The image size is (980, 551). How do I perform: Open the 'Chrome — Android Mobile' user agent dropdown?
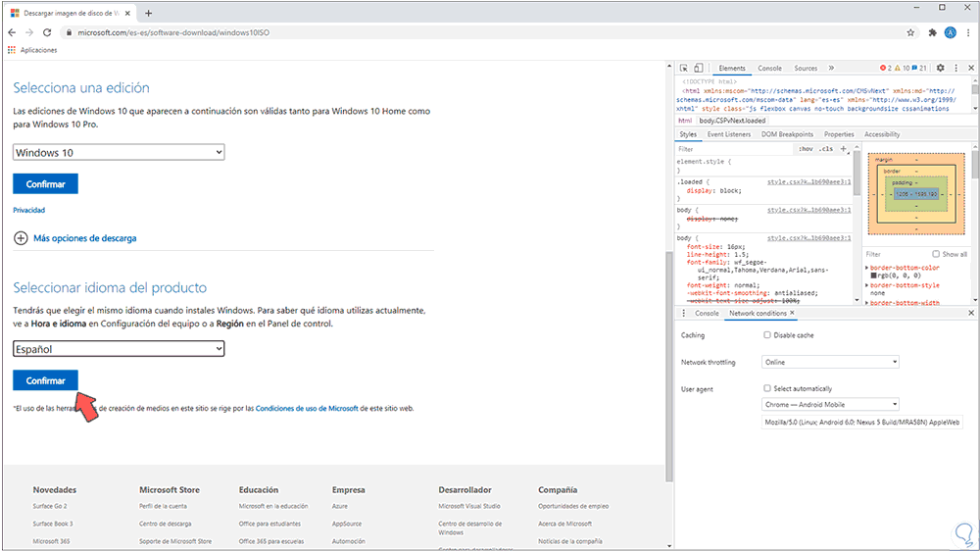coord(831,404)
